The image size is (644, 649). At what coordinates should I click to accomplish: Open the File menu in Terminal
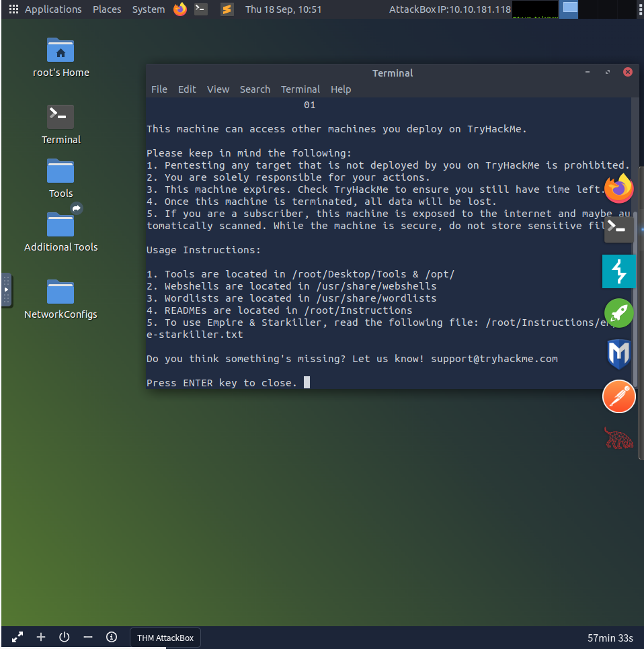click(x=159, y=89)
